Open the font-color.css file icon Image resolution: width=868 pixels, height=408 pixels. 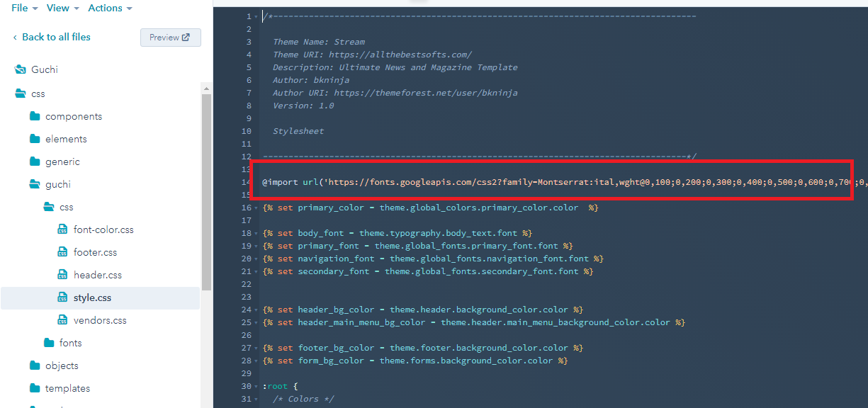(62, 229)
